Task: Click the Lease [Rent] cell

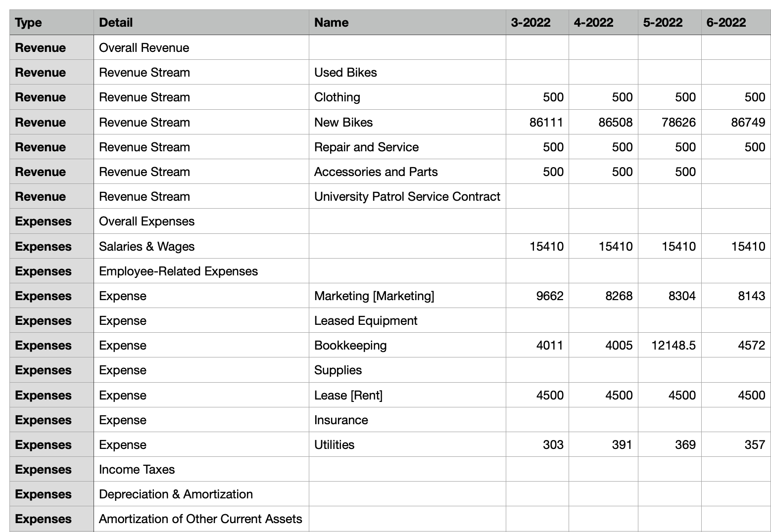Action: (407, 395)
